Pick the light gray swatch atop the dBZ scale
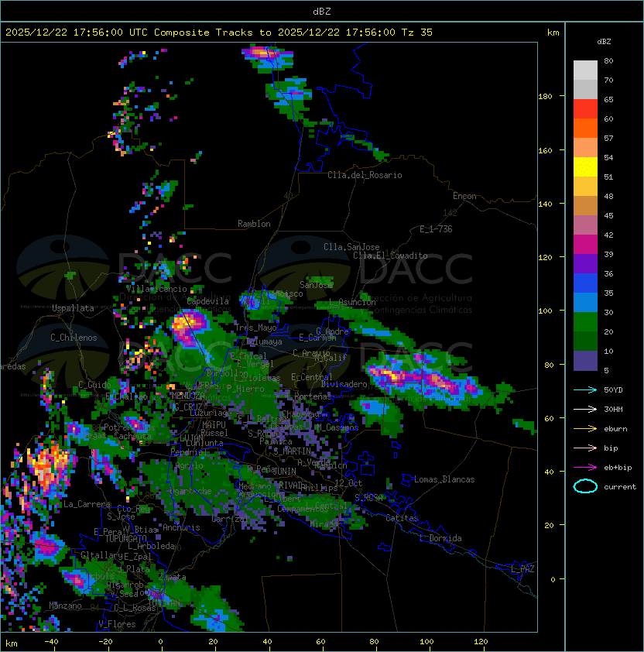This screenshot has width=644, height=652. pos(585,70)
